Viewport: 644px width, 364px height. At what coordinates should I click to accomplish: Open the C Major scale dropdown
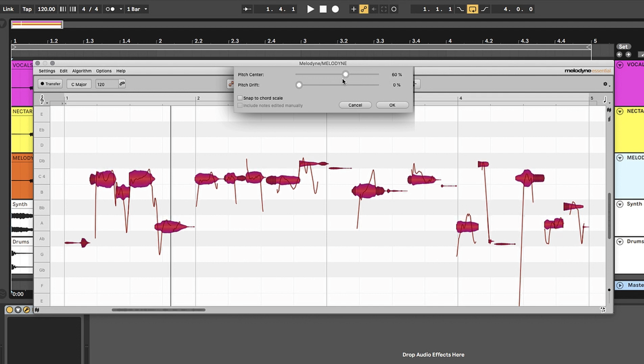click(79, 84)
